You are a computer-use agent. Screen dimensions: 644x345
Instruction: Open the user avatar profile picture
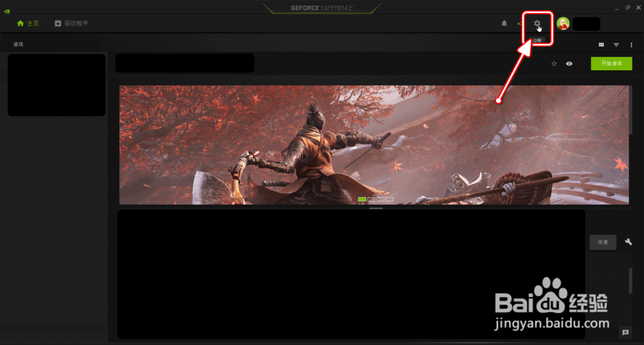[x=563, y=24]
